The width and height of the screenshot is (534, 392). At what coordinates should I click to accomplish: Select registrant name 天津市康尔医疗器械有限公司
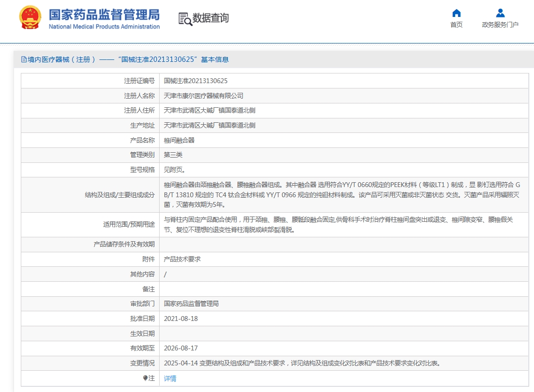pyautogui.click(x=204, y=96)
